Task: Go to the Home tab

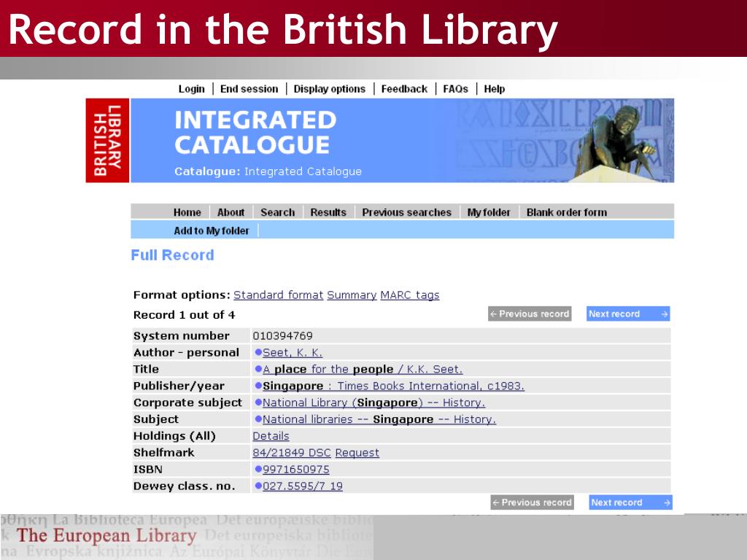Action: coord(187,212)
